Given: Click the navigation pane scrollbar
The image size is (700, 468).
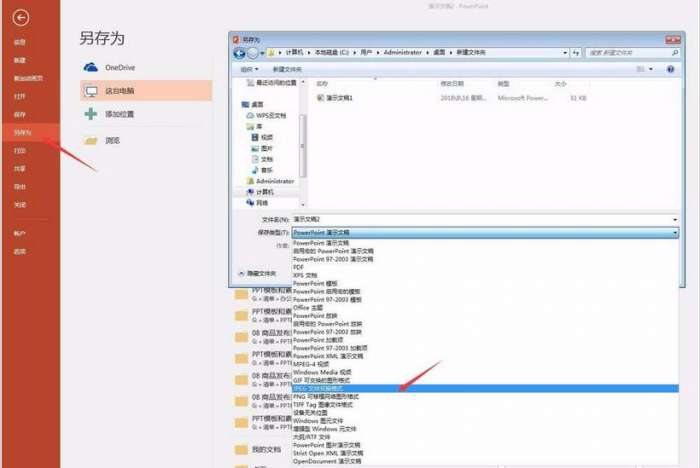Looking at the screenshot, I should pyautogui.click(x=303, y=146).
